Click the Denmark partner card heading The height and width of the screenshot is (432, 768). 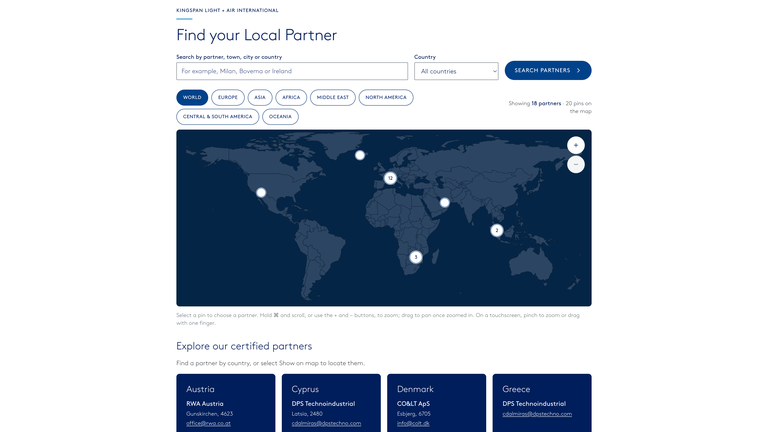tap(415, 389)
